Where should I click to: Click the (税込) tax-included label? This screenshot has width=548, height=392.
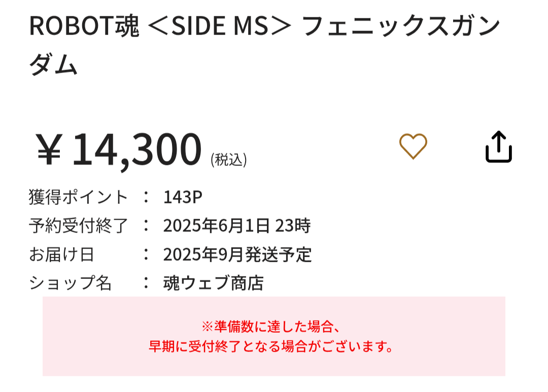228,160
